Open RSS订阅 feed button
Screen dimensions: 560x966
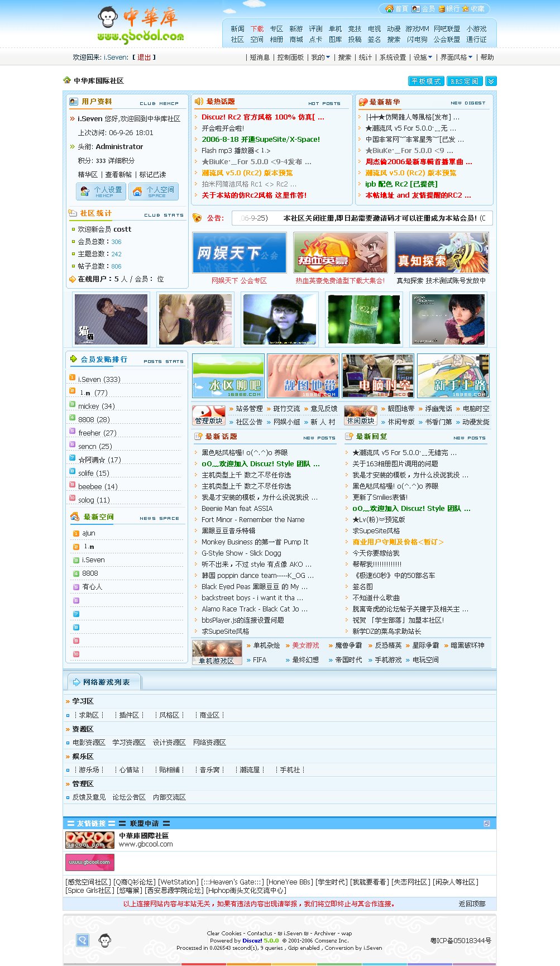pos(465,81)
